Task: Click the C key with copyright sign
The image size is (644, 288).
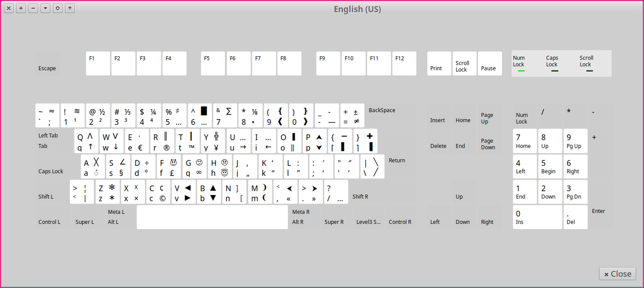Action: (158, 192)
